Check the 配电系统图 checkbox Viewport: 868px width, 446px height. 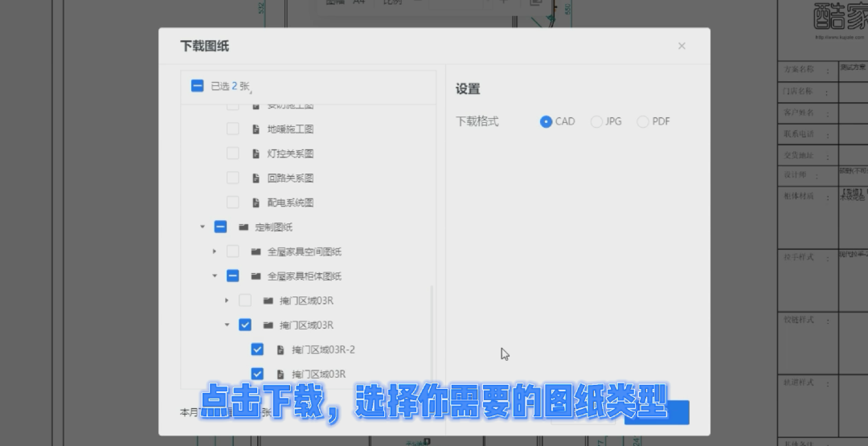(232, 203)
